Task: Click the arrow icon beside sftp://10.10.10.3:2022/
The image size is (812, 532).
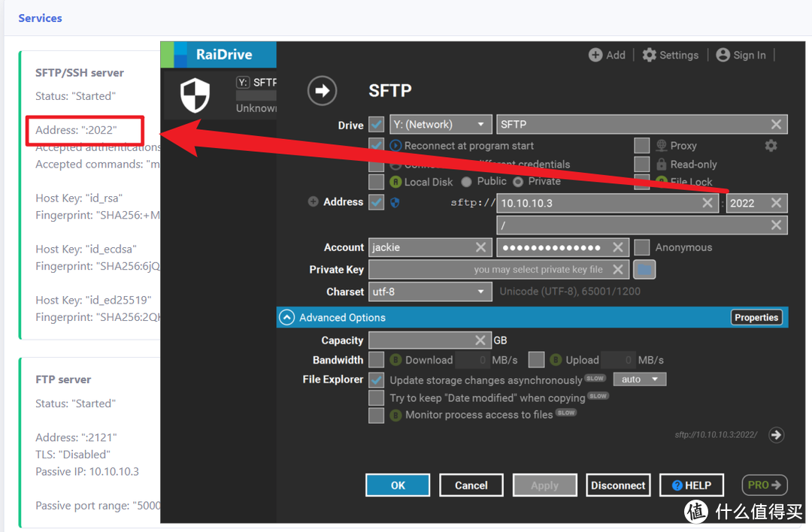Action: point(776,434)
